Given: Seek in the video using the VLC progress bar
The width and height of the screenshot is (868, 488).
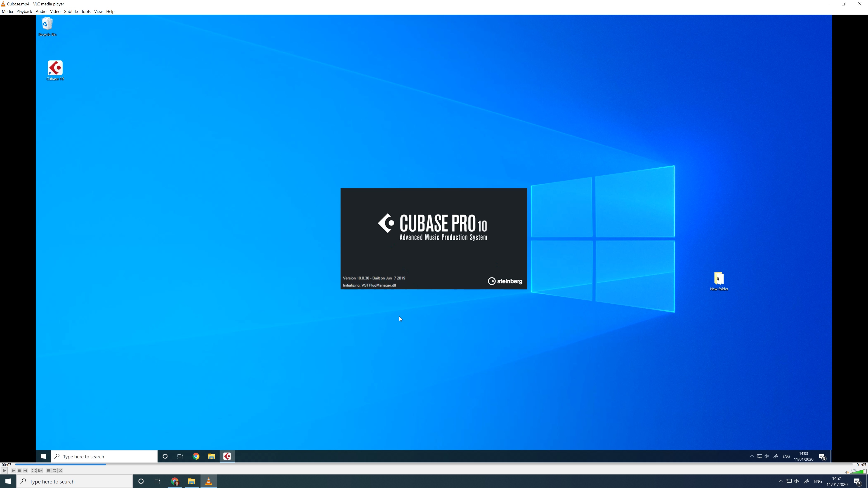Looking at the screenshot, I should pyautogui.click(x=434, y=465).
